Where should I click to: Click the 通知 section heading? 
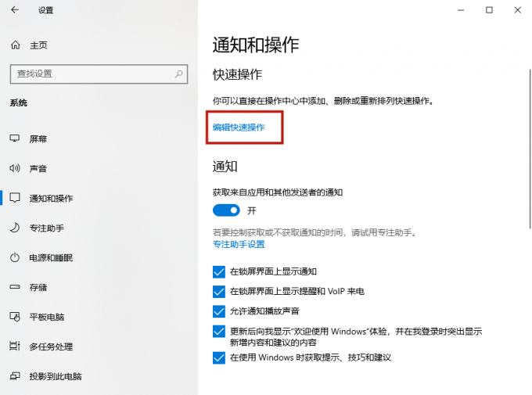225,167
